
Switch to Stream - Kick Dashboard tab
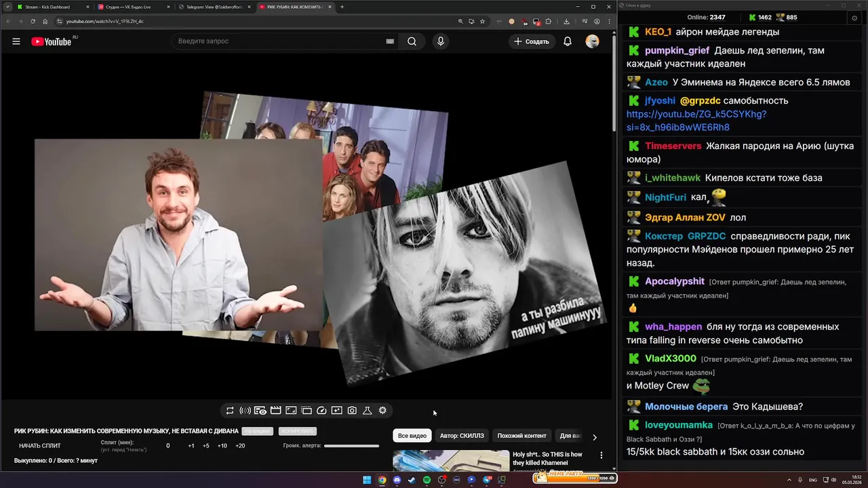52,7
